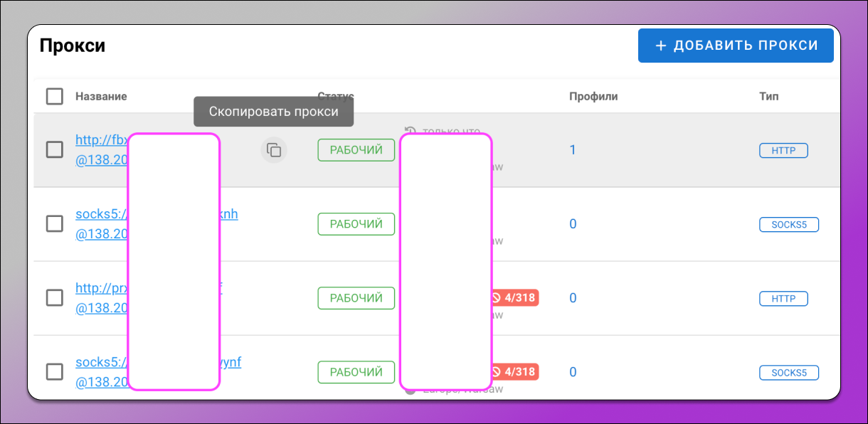Click the HTTP badge on the http://prx row
This screenshot has height=424, width=868.
click(x=783, y=298)
